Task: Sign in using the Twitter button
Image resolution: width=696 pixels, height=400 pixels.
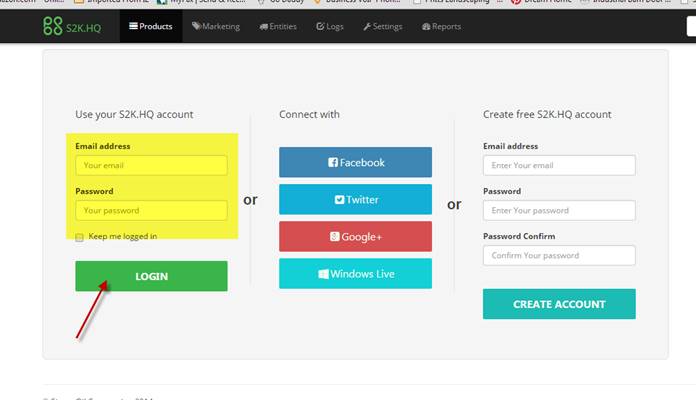Action: (355, 199)
